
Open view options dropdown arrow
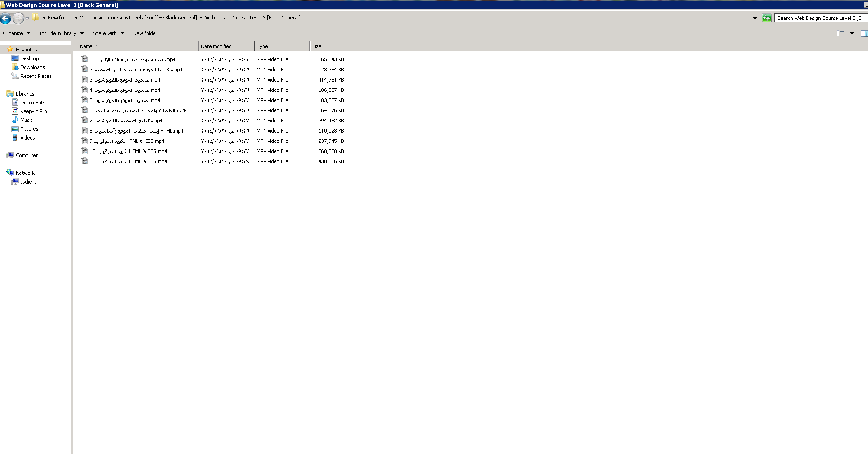click(x=852, y=33)
